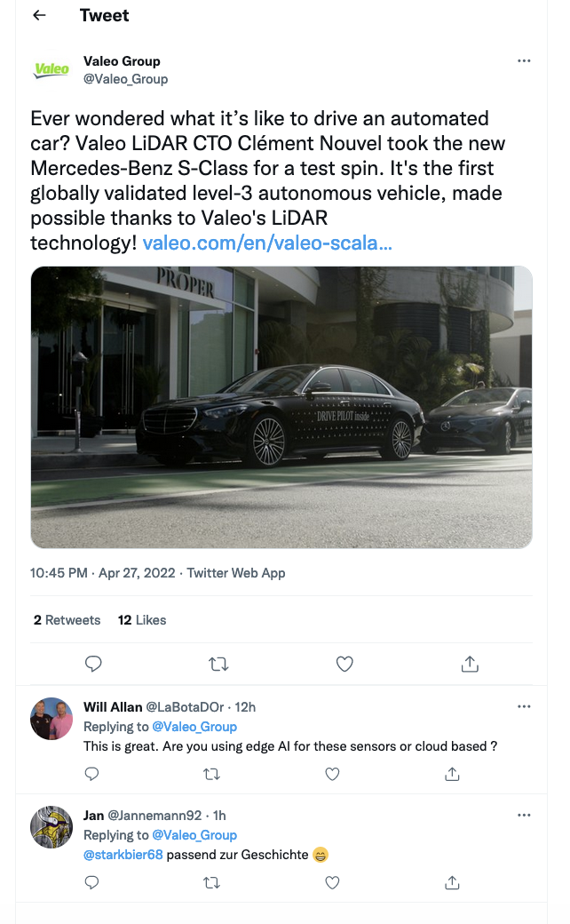
Task: Reply to the Valeo Group tweet
Action: pyautogui.click(x=93, y=664)
